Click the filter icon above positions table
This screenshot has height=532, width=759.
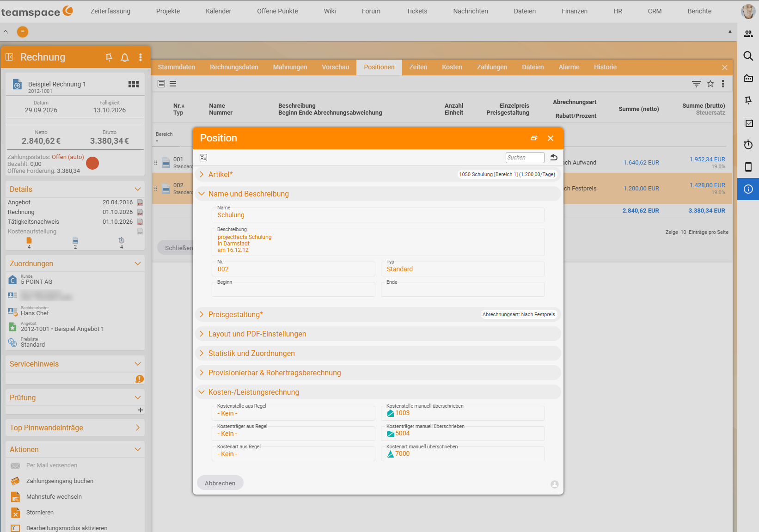696,84
